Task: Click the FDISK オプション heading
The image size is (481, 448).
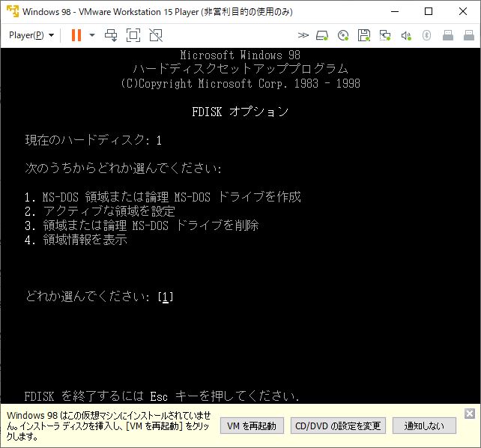Action: click(x=240, y=112)
